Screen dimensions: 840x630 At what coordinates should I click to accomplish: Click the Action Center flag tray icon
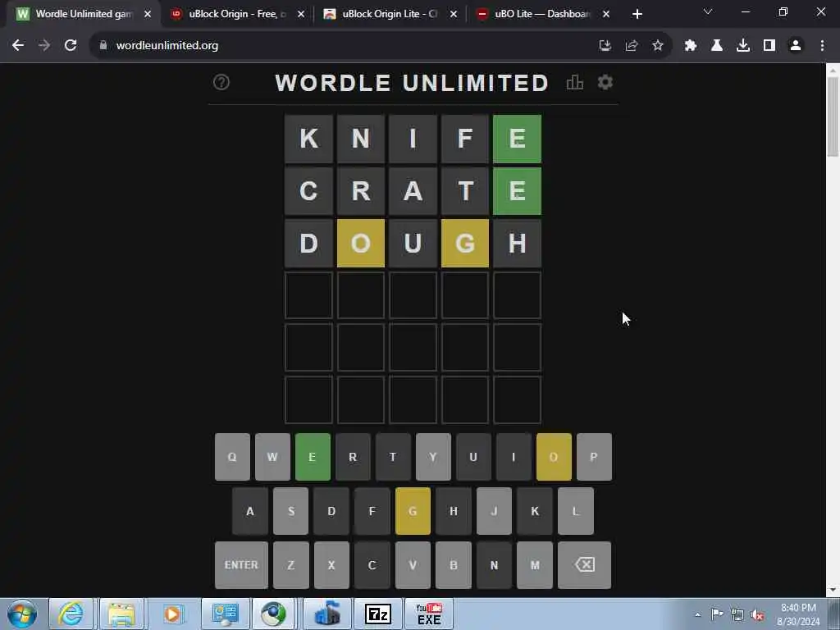(x=717, y=614)
